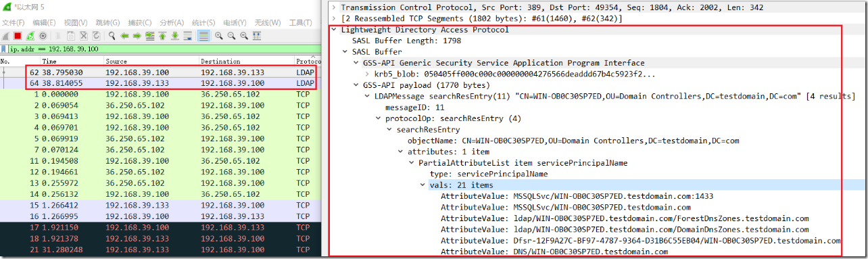The height and width of the screenshot is (259, 868).
Task: Open the 电话(Y) menu
Action: 235,22
